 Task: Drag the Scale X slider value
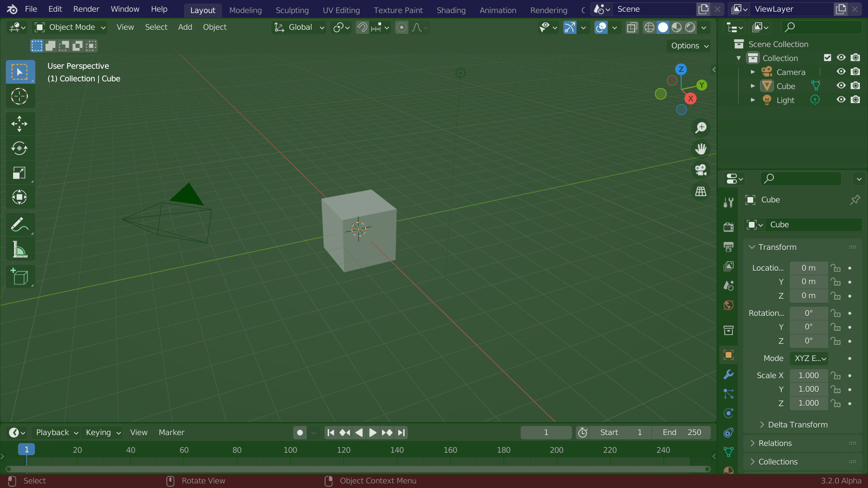point(808,375)
